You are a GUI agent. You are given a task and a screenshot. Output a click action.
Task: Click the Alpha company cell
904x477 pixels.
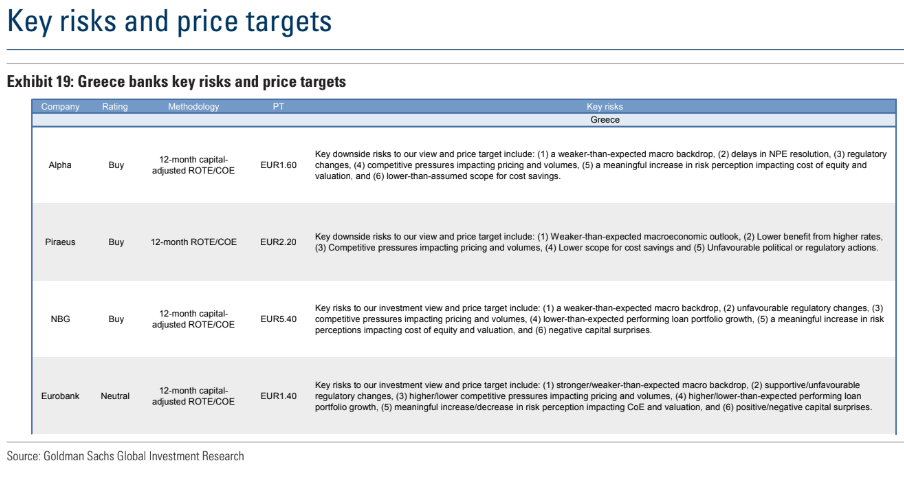click(60, 165)
